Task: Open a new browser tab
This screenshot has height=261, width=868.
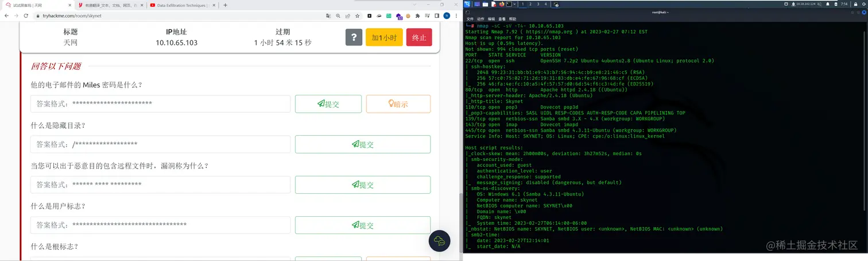Action: point(225,5)
